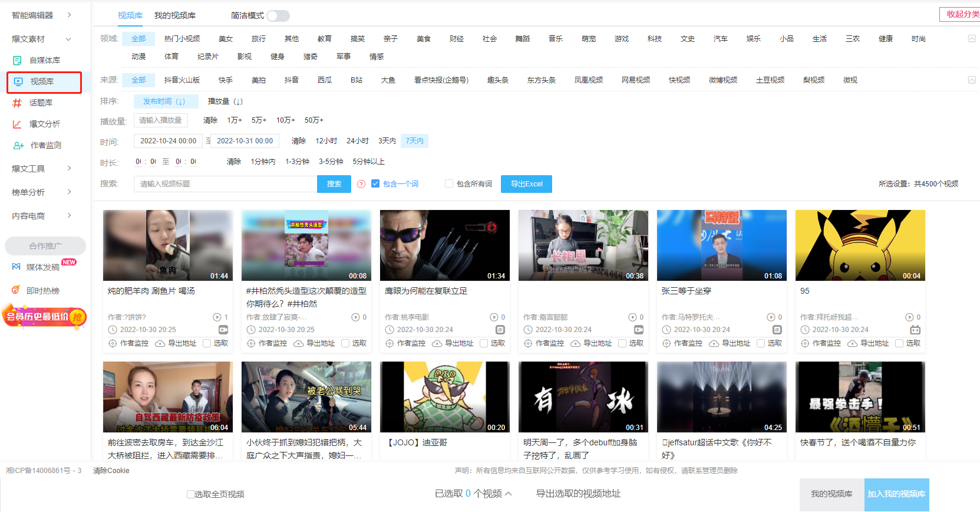
Task: Select the 视频库 top tab
Action: [130, 15]
